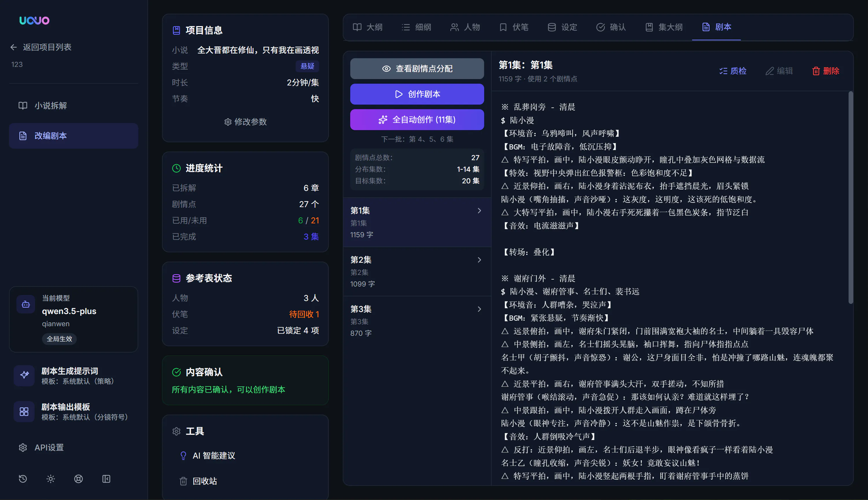This screenshot has height=500, width=868.
Task: Click the clock icon beside 进度统计
Action: (176, 168)
